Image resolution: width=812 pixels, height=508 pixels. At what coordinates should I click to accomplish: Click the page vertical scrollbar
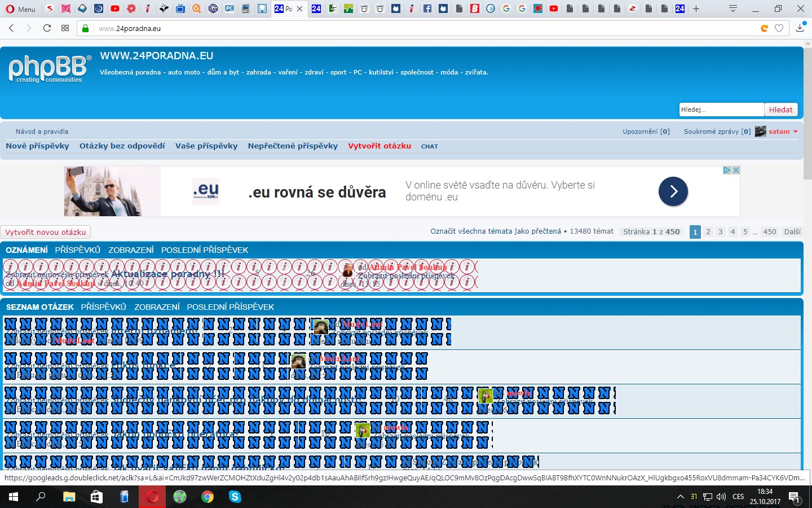point(807,113)
